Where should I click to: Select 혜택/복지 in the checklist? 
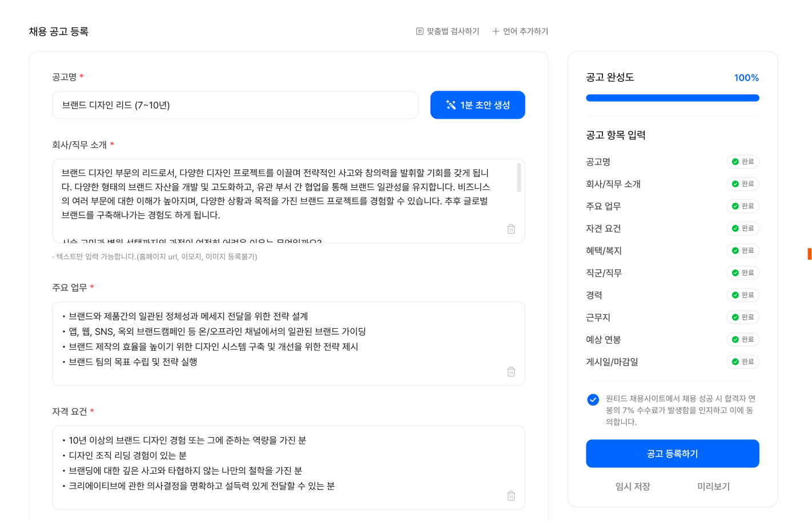click(604, 251)
